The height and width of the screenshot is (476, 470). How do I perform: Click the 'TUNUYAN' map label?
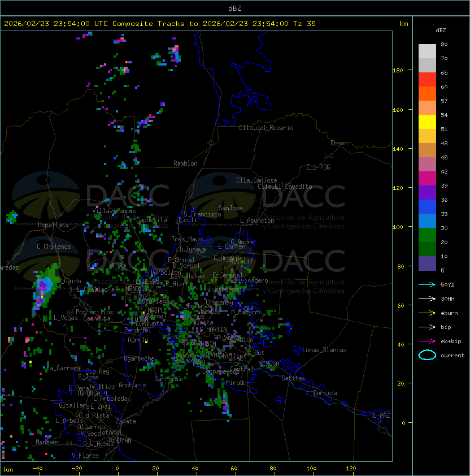[x=120, y=440]
